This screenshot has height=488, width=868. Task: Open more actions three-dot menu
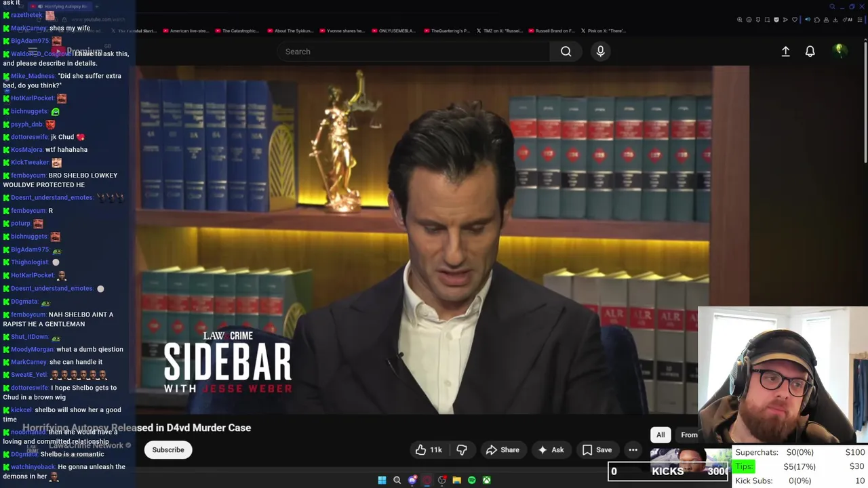coord(633,450)
